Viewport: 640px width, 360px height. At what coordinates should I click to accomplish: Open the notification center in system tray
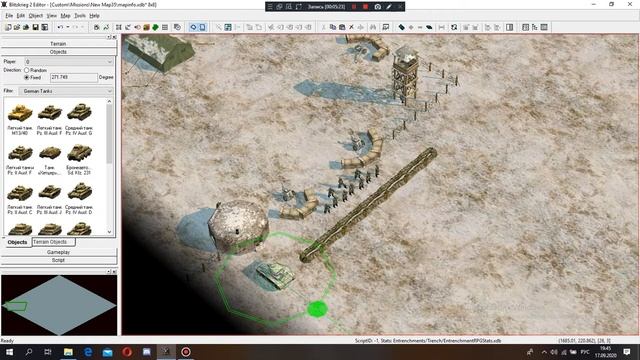point(627,352)
